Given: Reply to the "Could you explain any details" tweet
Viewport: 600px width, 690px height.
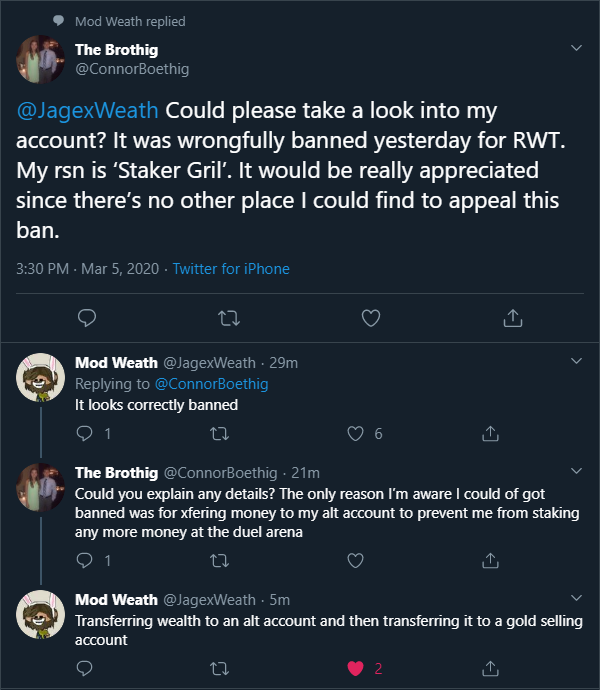Looking at the screenshot, I should tap(84, 560).
